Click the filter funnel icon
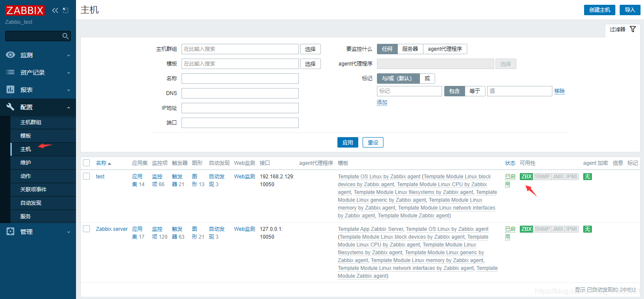Image resolution: width=644 pixels, height=299 pixels. tap(633, 29)
